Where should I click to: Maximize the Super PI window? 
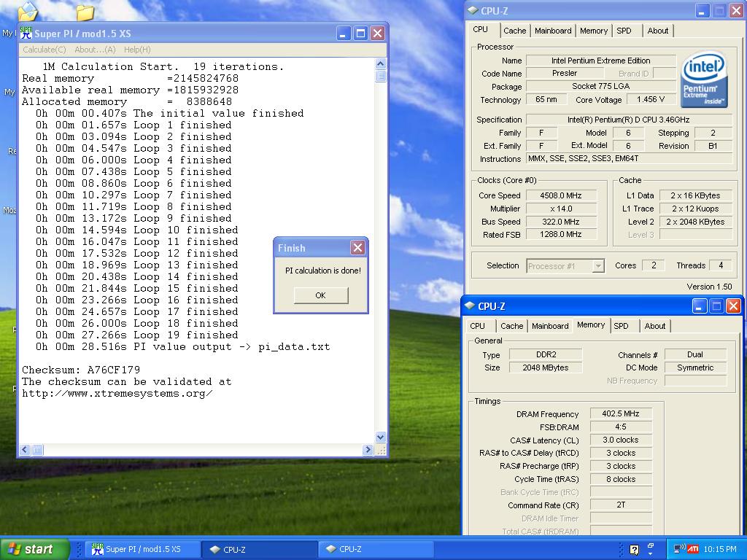coord(360,34)
